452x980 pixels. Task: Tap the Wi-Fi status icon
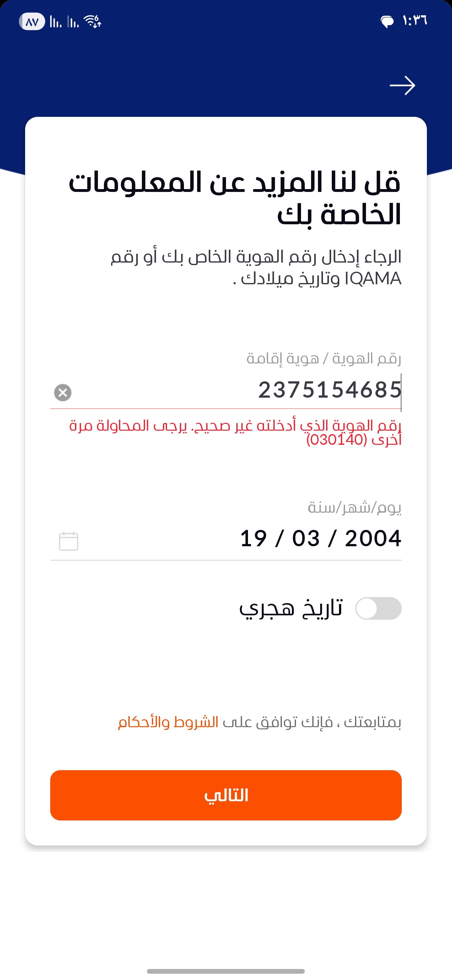point(93,22)
